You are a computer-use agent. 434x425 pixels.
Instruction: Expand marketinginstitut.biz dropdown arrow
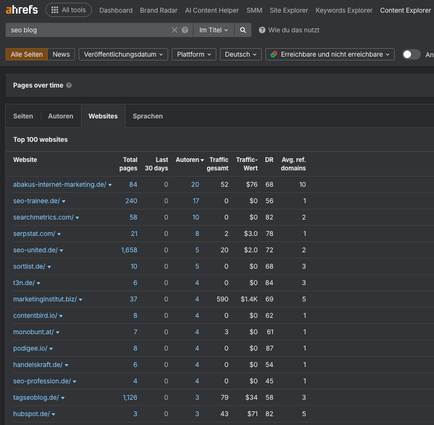81,299
